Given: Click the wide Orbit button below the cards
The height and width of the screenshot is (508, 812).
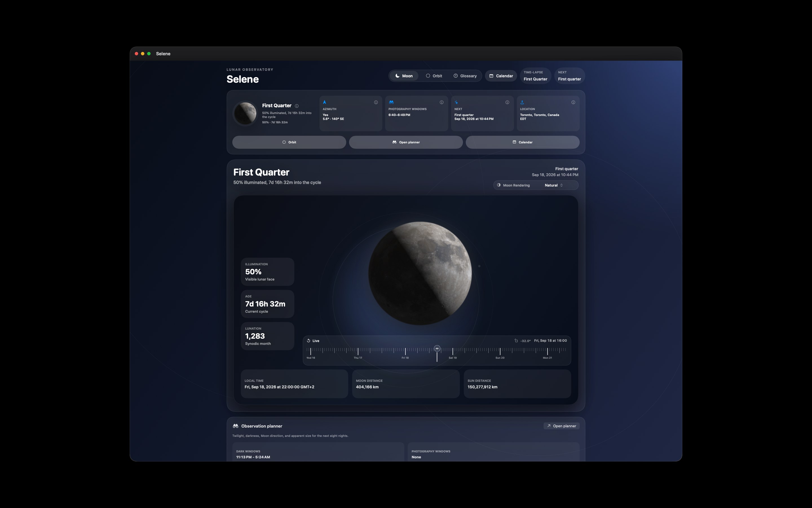Looking at the screenshot, I should point(289,142).
